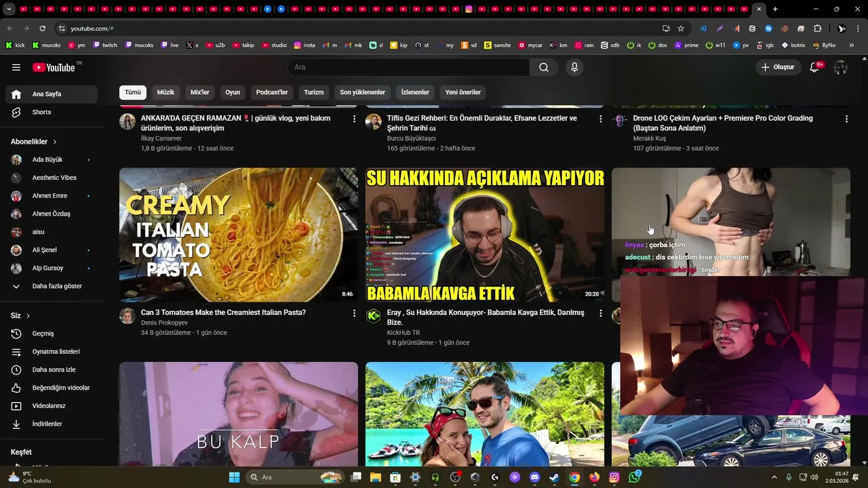Open the studio bookmark
This screenshot has width=868, height=488.
tap(274, 45)
